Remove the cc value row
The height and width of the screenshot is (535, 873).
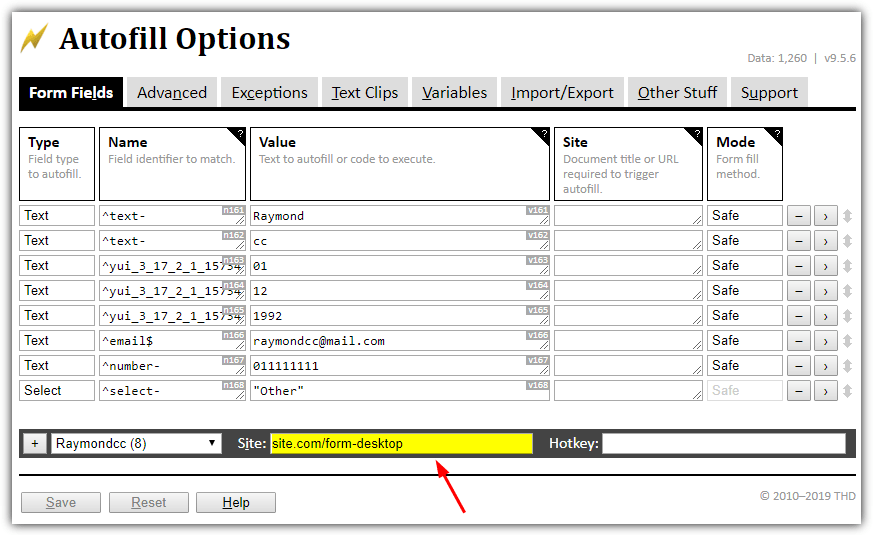point(798,241)
